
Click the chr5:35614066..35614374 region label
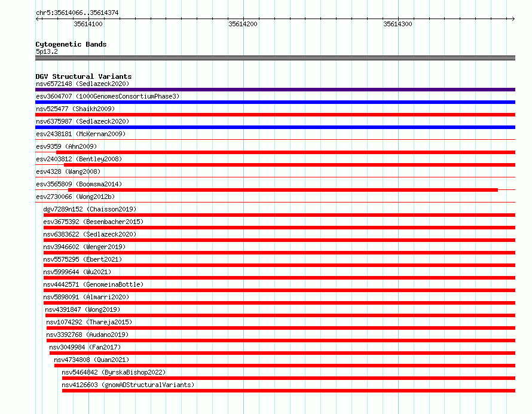[77, 13]
